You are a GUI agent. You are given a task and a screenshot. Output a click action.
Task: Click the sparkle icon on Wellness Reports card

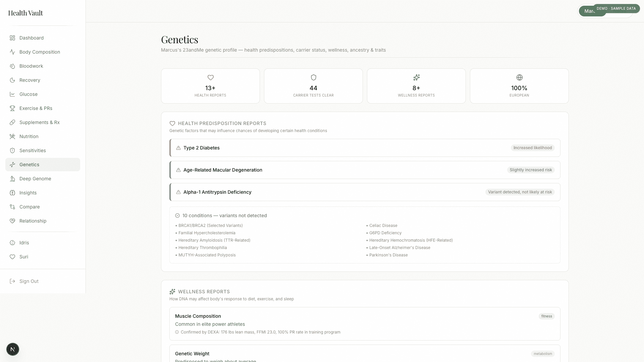[416, 77]
